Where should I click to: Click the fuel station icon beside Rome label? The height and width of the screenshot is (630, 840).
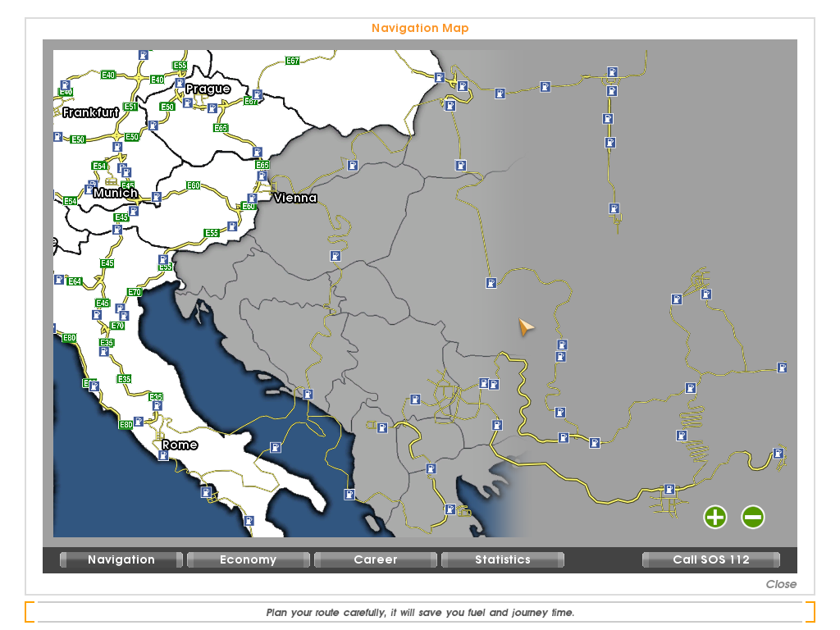click(163, 455)
